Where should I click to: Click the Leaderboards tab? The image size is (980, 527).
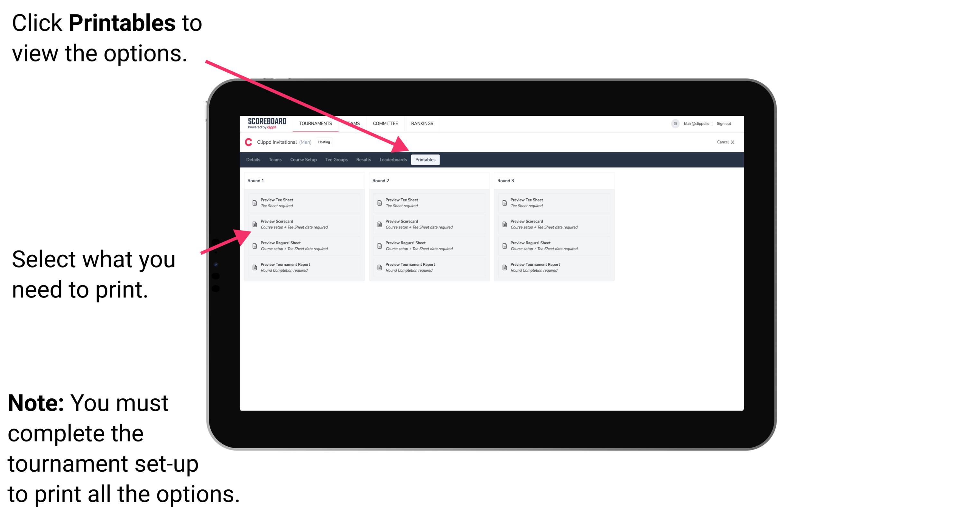[392, 160]
